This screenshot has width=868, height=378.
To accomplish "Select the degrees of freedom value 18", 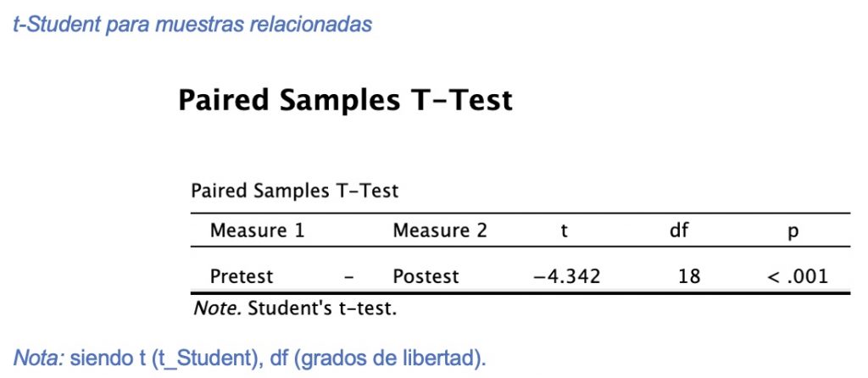I will pyautogui.click(x=689, y=276).
